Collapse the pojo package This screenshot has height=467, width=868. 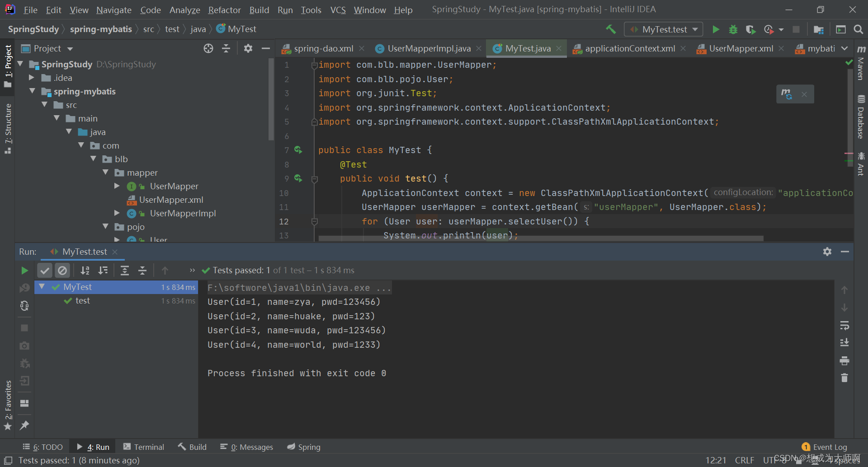click(105, 227)
